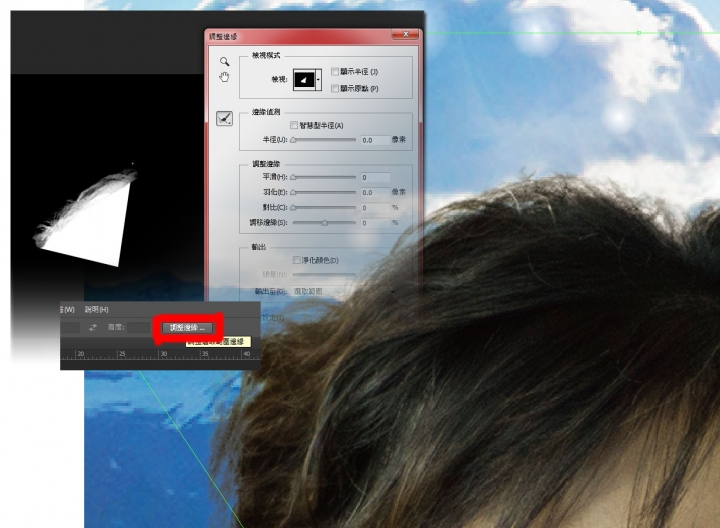Click the 高度 height input field
Viewport: 720px width, 528px height.
point(138,327)
